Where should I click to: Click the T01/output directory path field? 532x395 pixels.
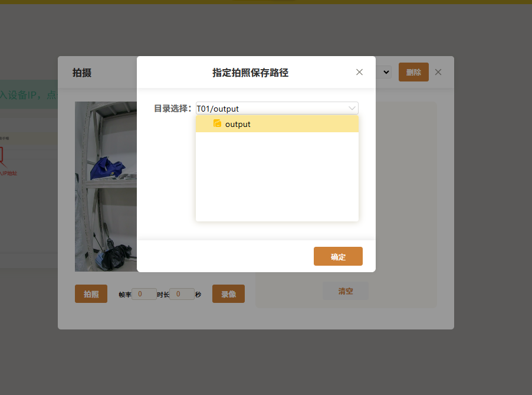pyautogui.click(x=271, y=109)
